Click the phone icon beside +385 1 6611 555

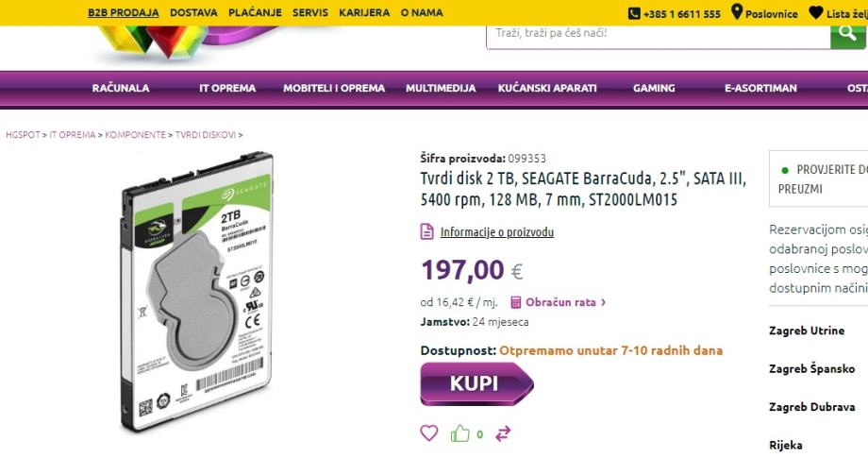click(x=634, y=14)
